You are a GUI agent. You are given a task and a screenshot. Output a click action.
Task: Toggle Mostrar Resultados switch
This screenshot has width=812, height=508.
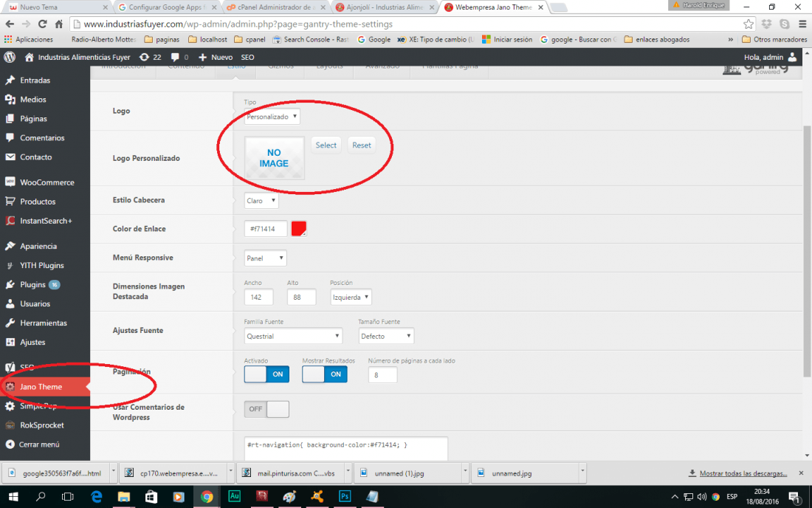(325, 374)
